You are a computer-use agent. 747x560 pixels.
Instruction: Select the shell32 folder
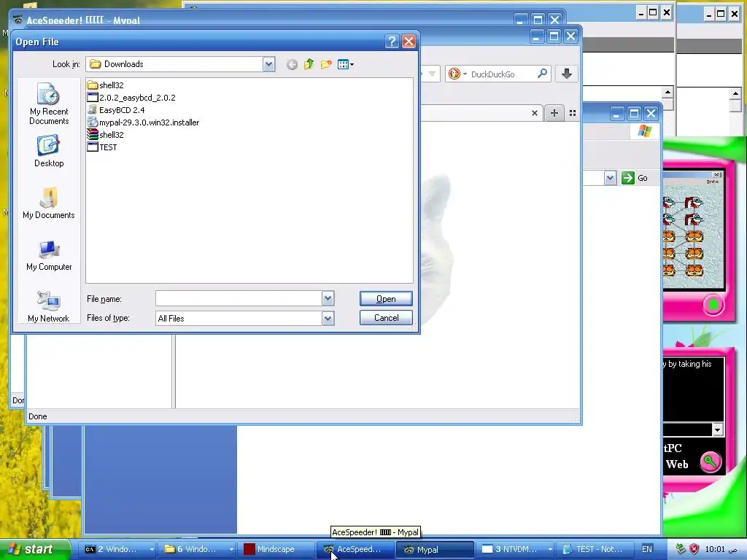(x=105, y=85)
